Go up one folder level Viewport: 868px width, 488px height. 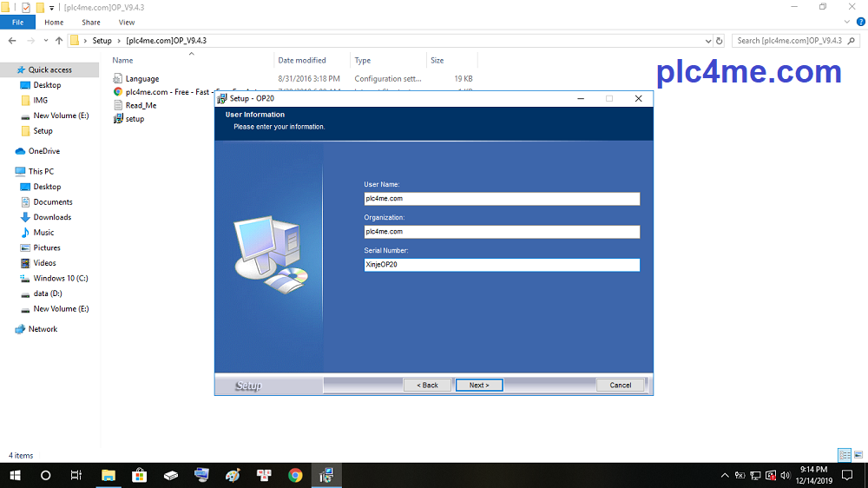coord(59,41)
